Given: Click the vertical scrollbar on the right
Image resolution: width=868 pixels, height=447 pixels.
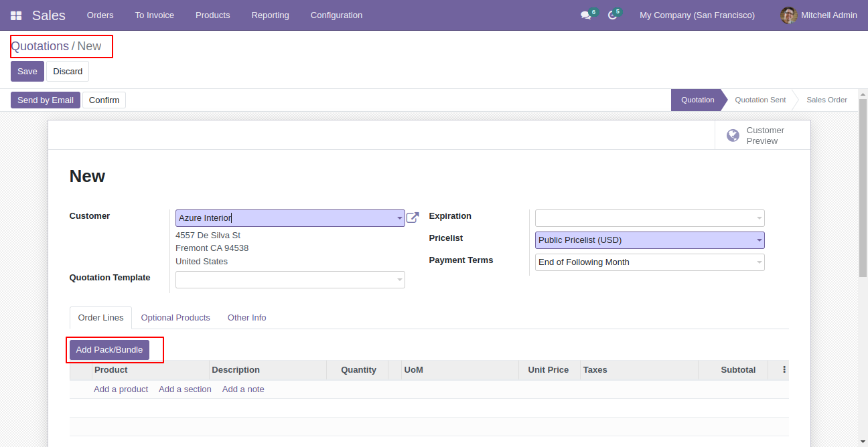Looking at the screenshot, I should 863,187.
